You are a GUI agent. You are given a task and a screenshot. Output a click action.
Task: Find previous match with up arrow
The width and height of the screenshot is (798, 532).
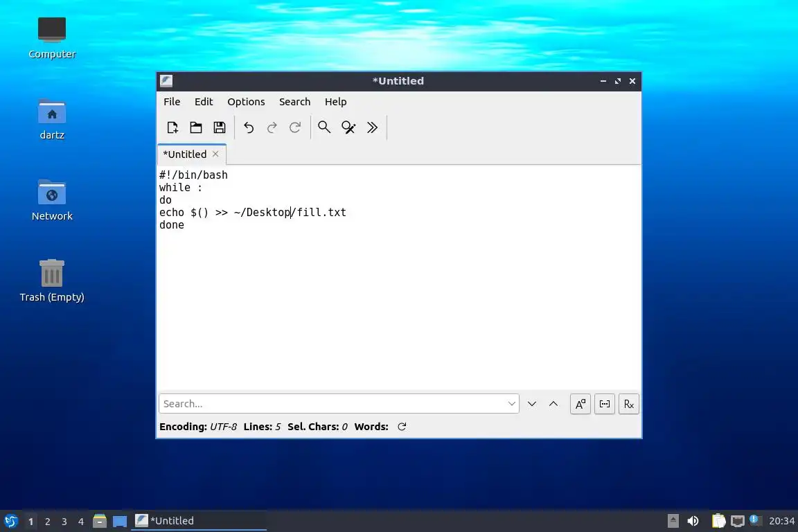pos(553,404)
